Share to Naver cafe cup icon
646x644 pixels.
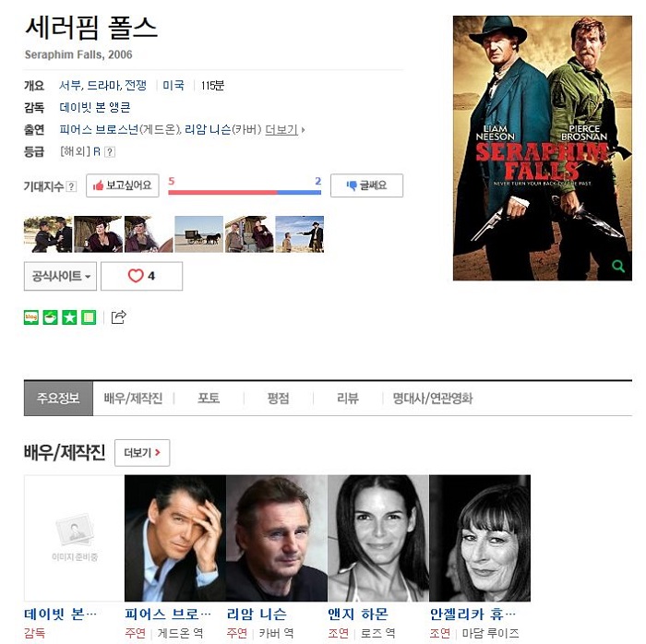[50, 317]
